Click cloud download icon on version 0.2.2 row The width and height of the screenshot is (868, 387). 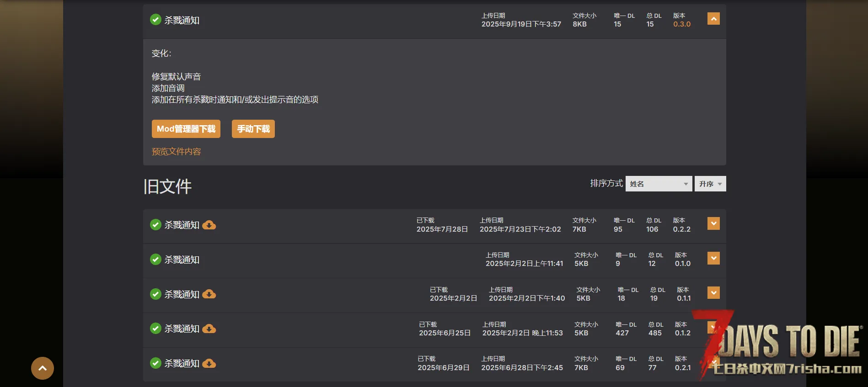209,225
